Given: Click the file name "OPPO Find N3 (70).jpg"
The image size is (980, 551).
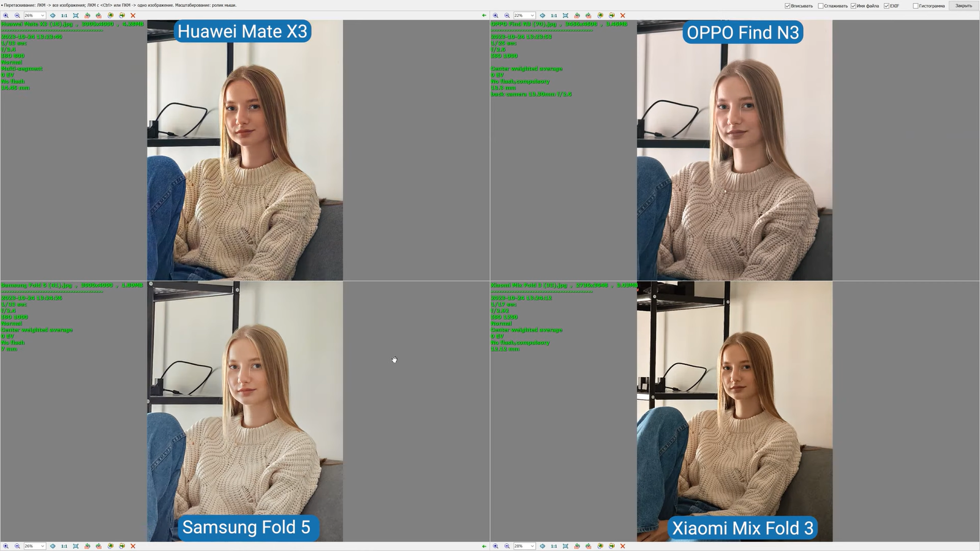Looking at the screenshot, I should click(524, 24).
